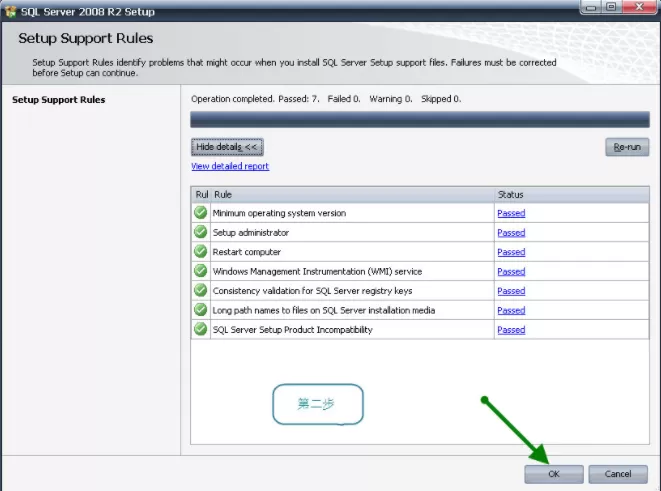Select 'Restart computer' rule text
Viewport: 661px width, 491px height.
[x=247, y=252]
